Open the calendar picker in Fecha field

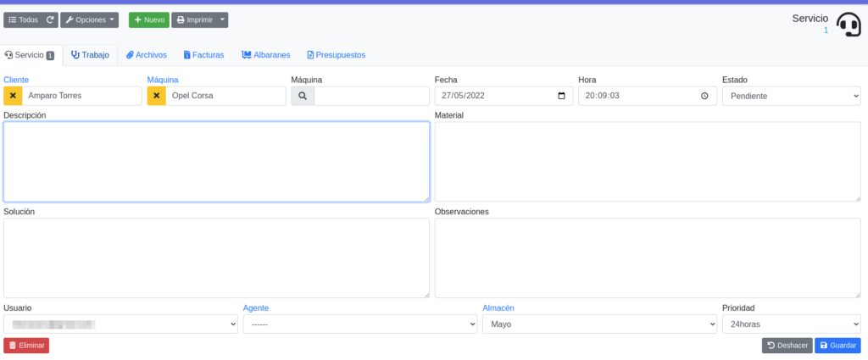(x=561, y=96)
